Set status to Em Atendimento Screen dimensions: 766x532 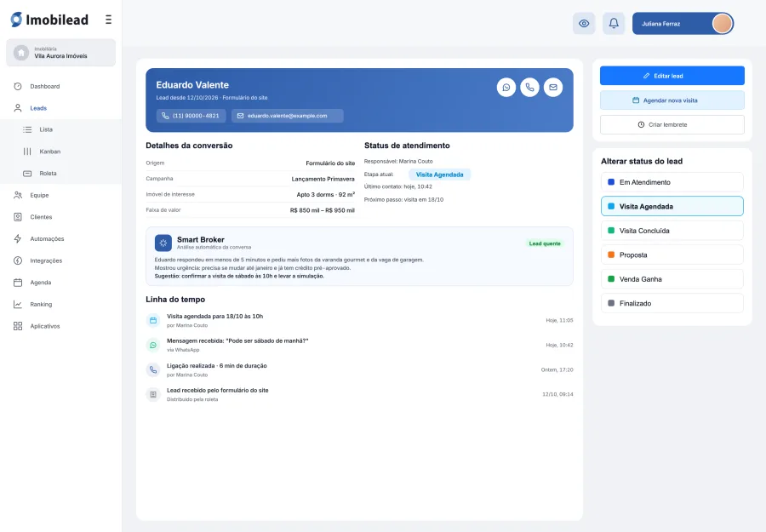(x=672, y=182)
